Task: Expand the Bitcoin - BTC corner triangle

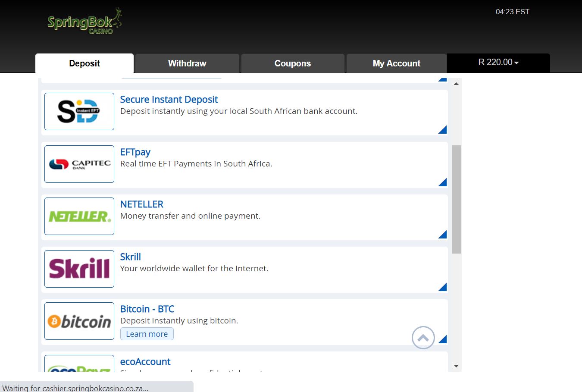Action: coord(442,339)
